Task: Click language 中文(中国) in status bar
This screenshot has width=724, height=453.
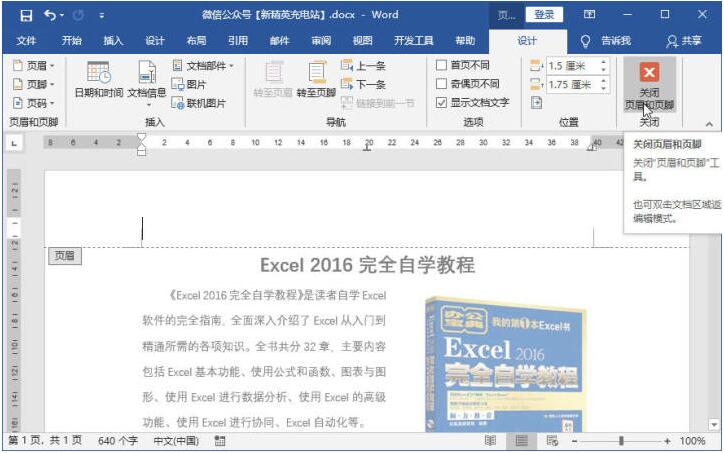Action: [176, 441]
